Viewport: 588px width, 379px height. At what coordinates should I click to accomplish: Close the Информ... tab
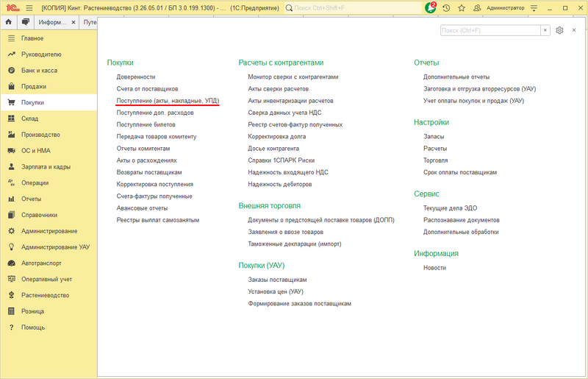[x=73, y=22]
